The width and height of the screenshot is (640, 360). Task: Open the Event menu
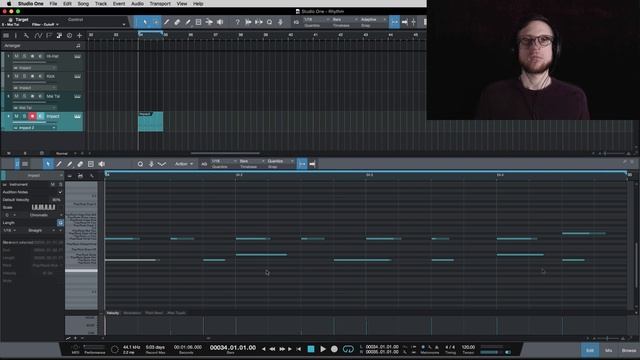[119, 4]
